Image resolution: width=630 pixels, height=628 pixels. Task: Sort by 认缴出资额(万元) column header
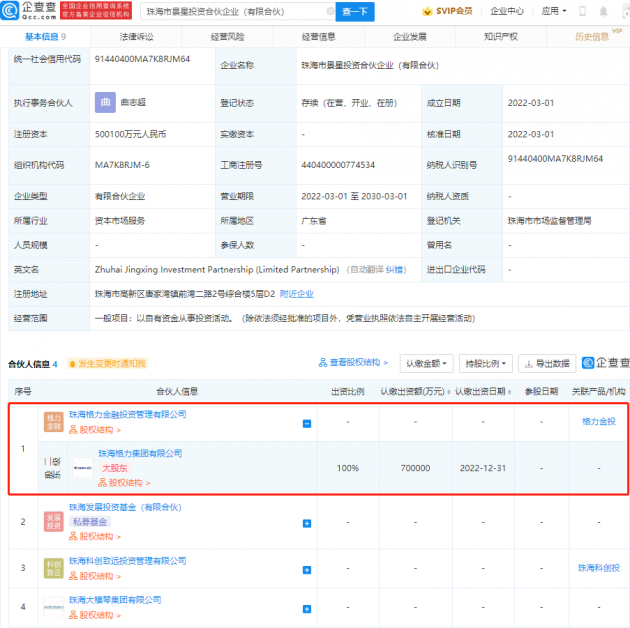(x=415, y=391)
